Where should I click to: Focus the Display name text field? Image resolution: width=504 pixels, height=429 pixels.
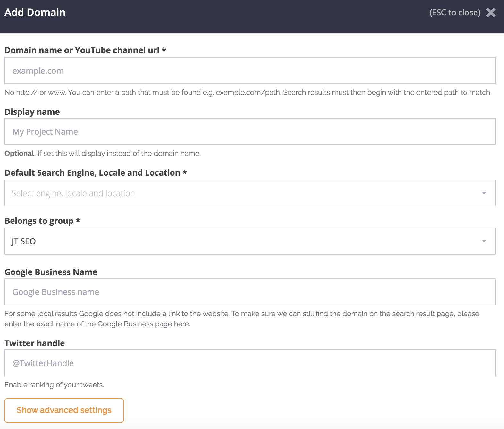pyautogui.click(x=250, y=131)
